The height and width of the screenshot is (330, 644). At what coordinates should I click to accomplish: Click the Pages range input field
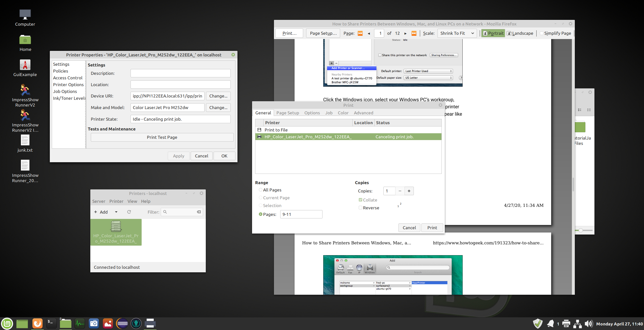click(x=301, y=214)
